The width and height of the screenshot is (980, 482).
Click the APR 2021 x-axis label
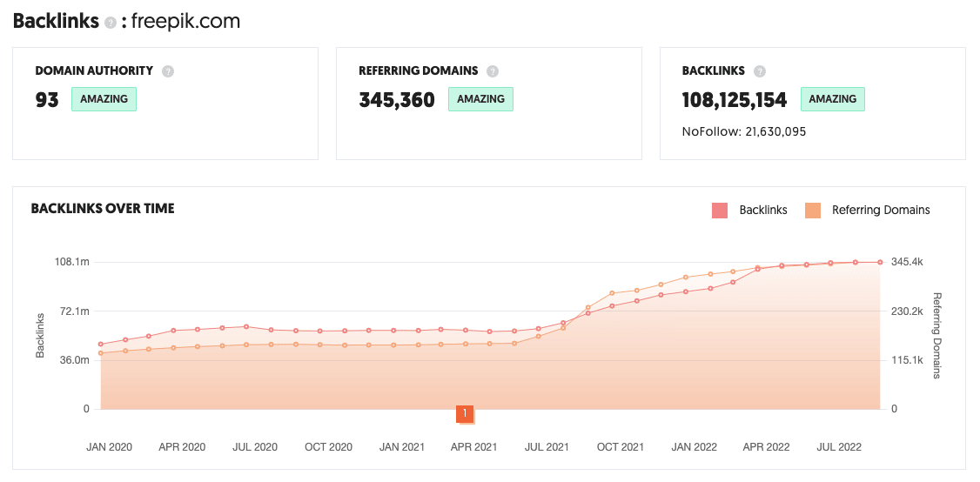[473, 447]
